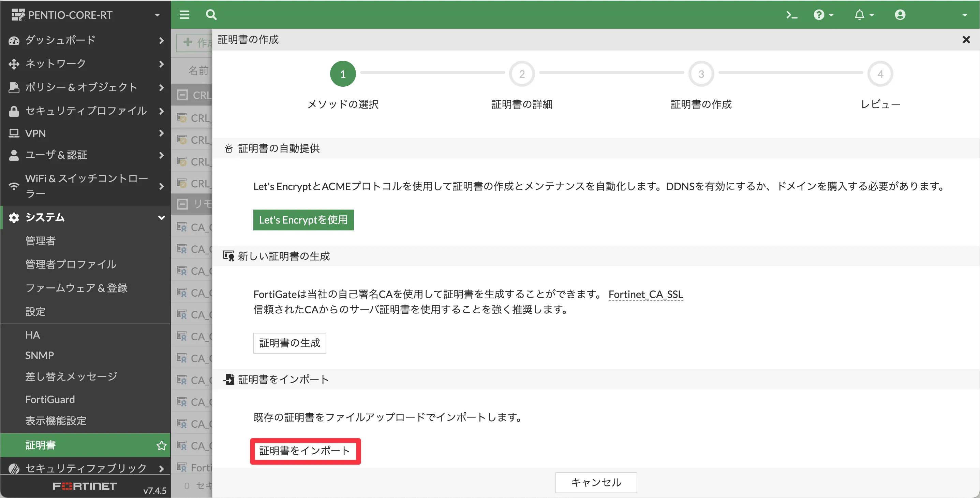Click the v7.4.5 version label
The height and width of the screenshot is (498, 980).
(154, 490)
